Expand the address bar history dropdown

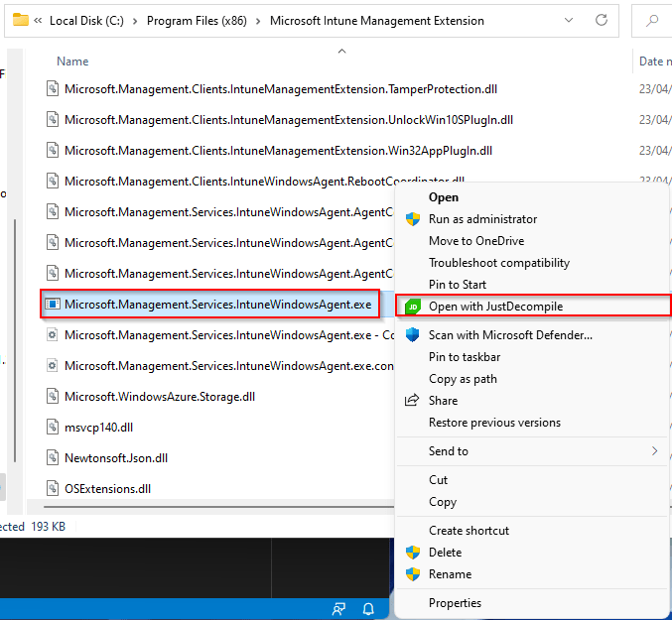click(568, 20)
